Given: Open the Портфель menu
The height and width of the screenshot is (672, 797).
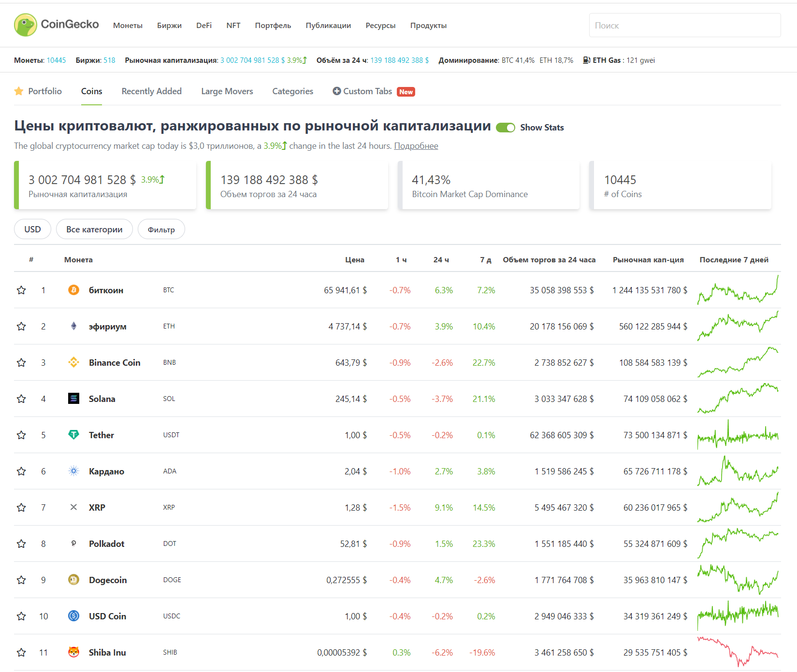Looking at the screenshot, I should point(273,26).
